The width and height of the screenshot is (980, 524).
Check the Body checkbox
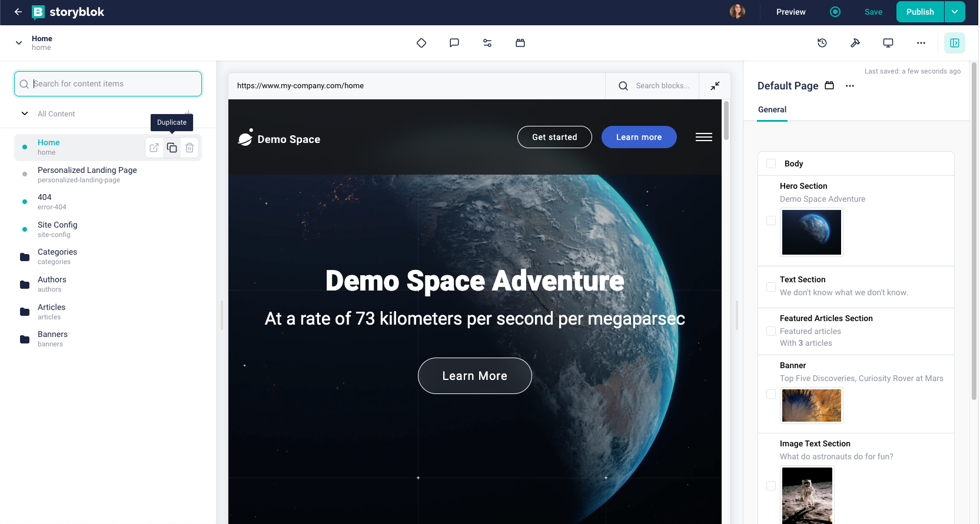click(x=771, y=163)
